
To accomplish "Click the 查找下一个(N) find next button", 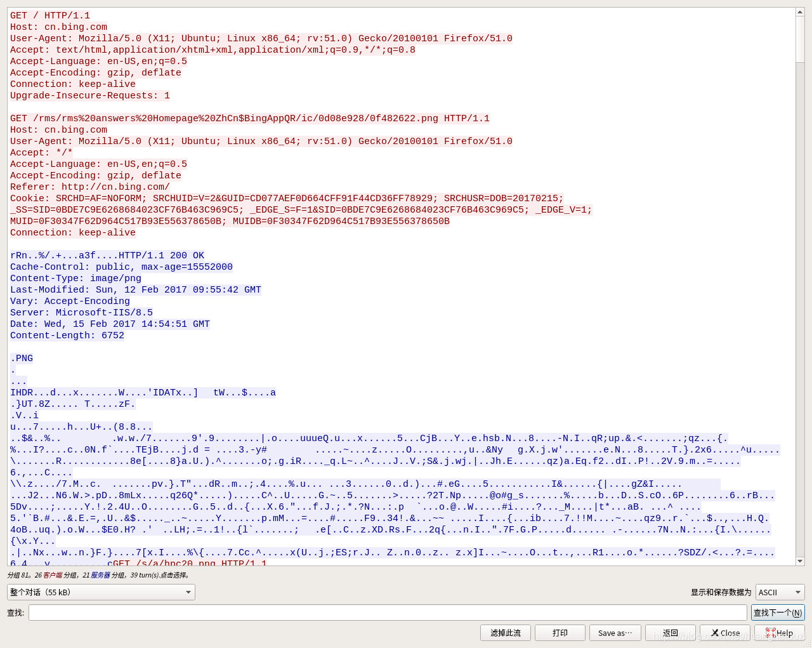I will click(778, 612).
